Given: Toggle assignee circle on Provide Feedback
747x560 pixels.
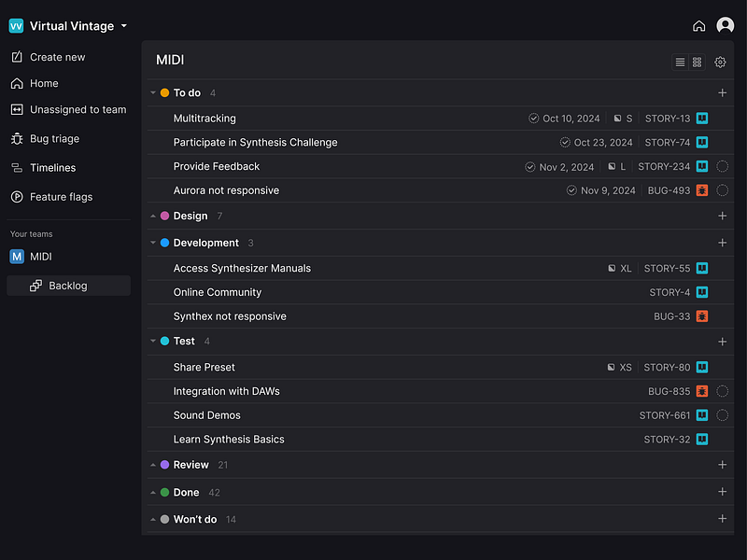Looking at the screenshot, I should click(x=722, y=166).
